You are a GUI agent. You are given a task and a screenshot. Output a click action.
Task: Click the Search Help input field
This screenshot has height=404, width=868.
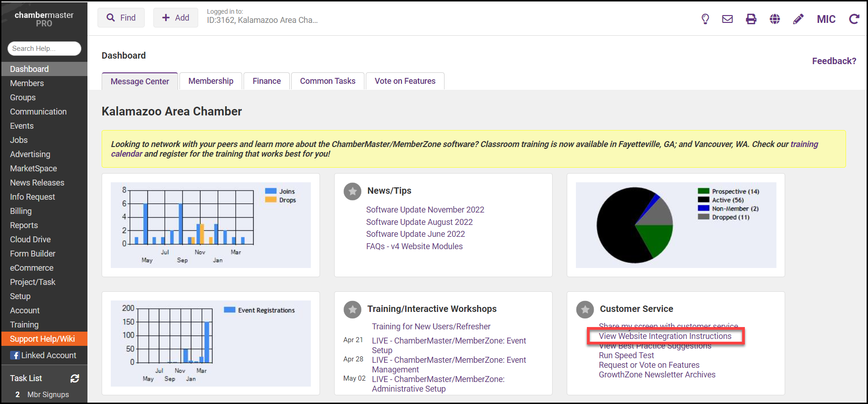click(x=44, y=49)
